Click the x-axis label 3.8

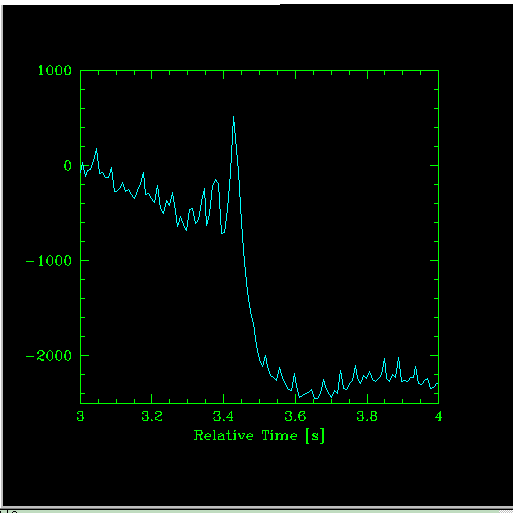point(367,416)
